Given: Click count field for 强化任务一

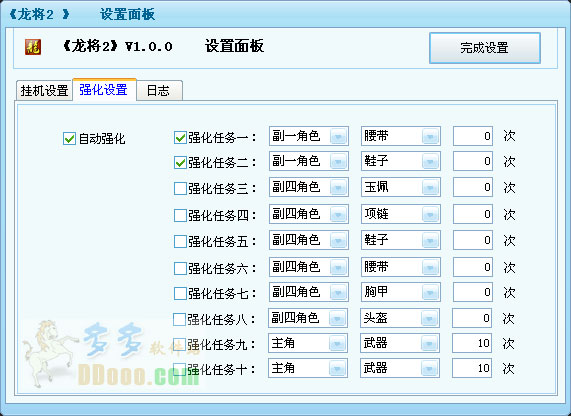Looking at the screenshot, I should (473, 136).
